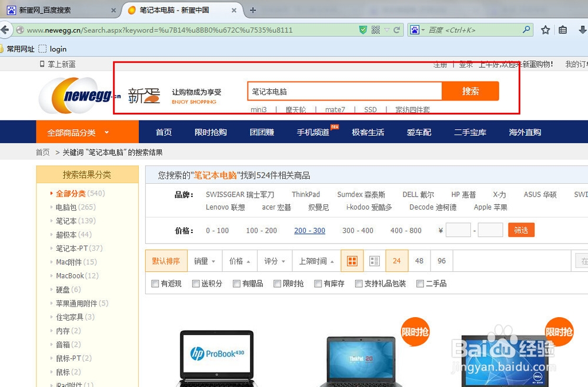
Task: Filter by brand Apple 苹果
Action: (x=490, y=207)
